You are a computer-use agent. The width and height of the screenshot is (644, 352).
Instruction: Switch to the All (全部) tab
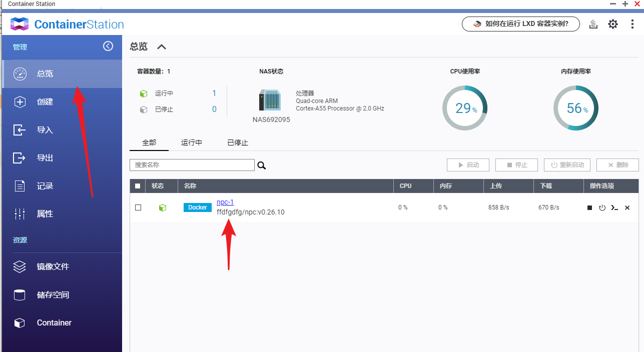[x=149, y=142]
